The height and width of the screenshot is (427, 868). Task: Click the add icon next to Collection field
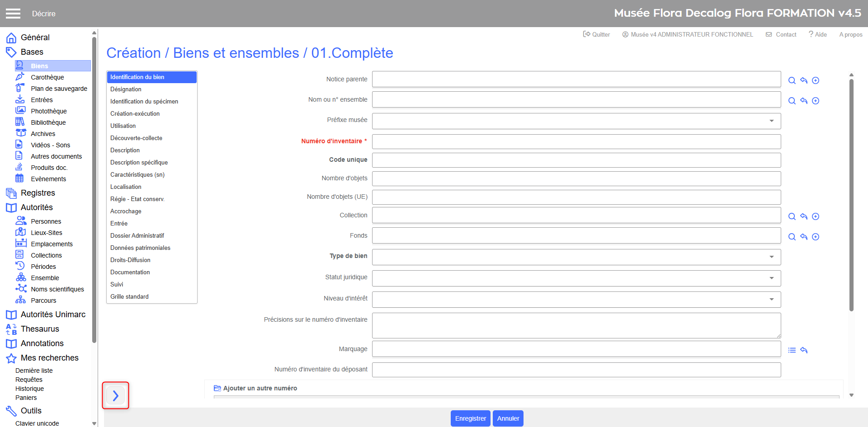pyautogui.click(x=815, y=216)
